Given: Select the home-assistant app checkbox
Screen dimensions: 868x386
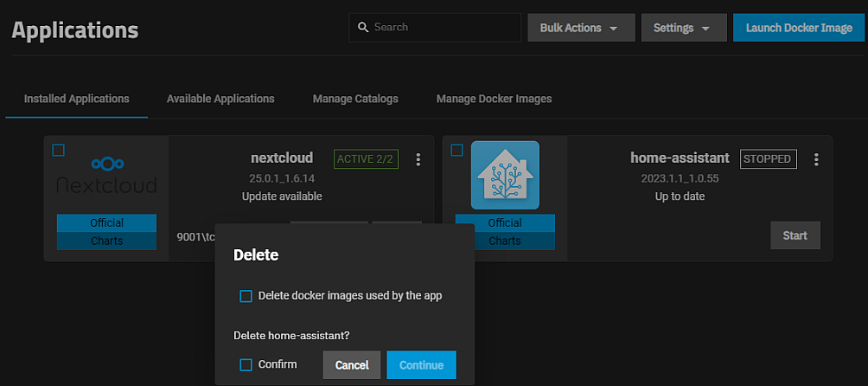Looking at the screenshot, I should click(456, 150).
